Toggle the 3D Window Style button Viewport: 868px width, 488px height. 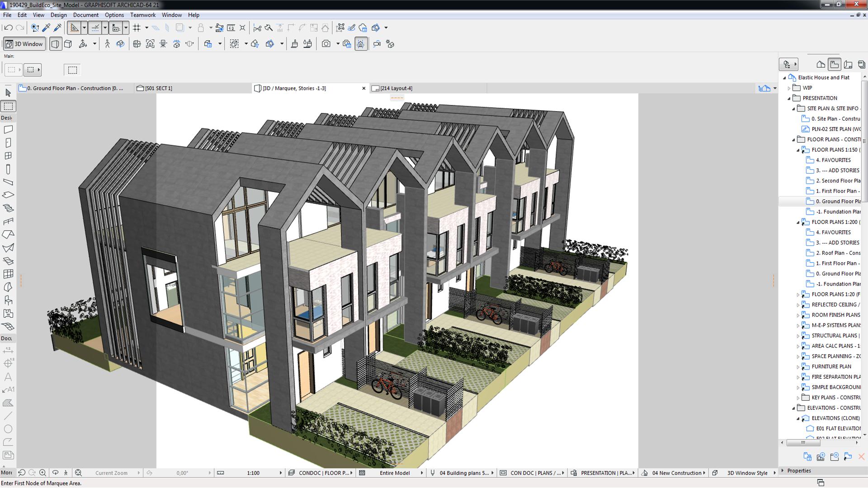tap(746, 473)
